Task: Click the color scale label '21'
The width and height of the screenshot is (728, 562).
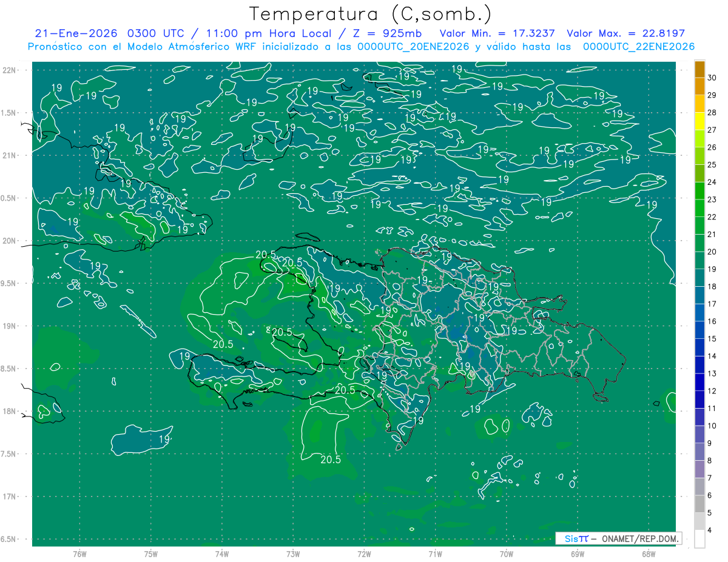Action: [712, 234]
